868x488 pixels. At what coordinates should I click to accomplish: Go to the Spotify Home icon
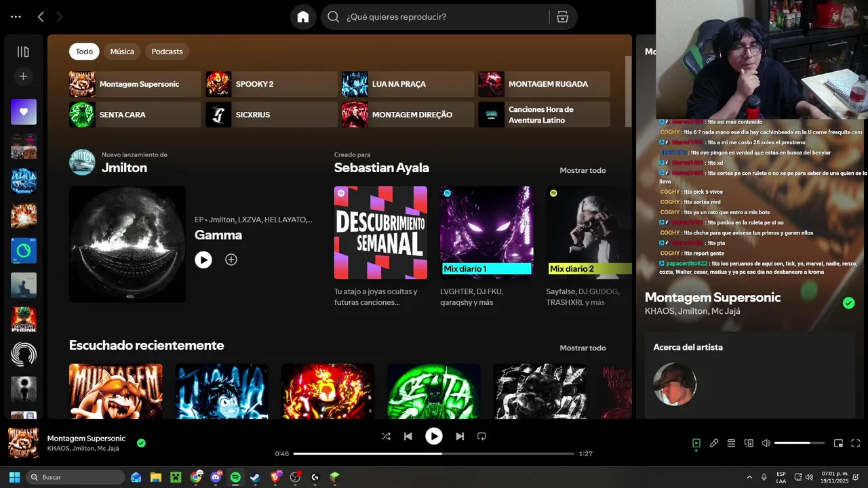pos(303,17)
